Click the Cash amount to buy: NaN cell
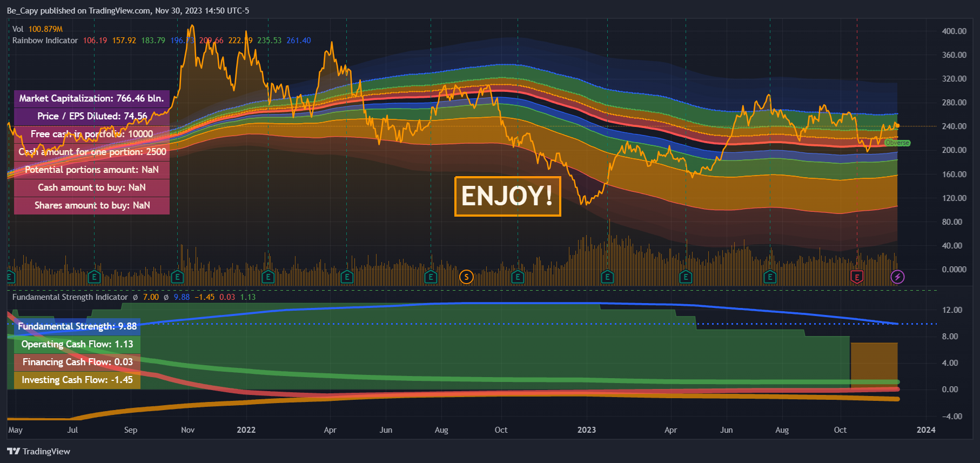 (92, 187)
